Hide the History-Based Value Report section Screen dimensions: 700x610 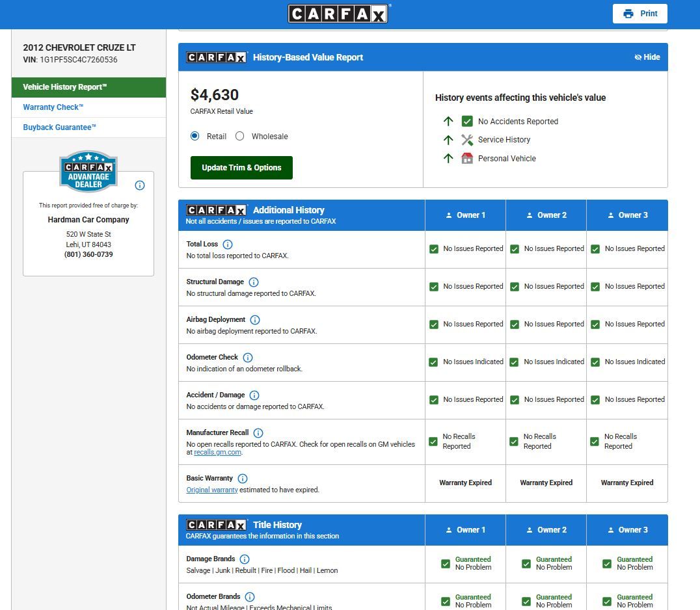647,57
